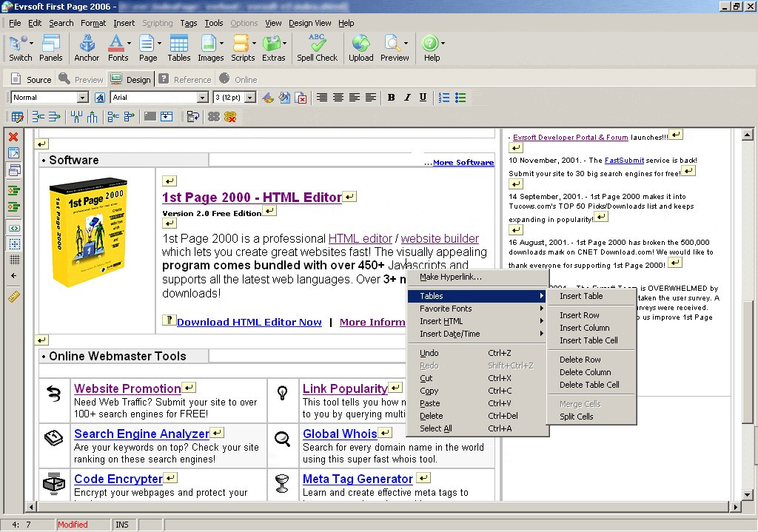Click the decrease indent icon in sidebar

tap(13, 190)
